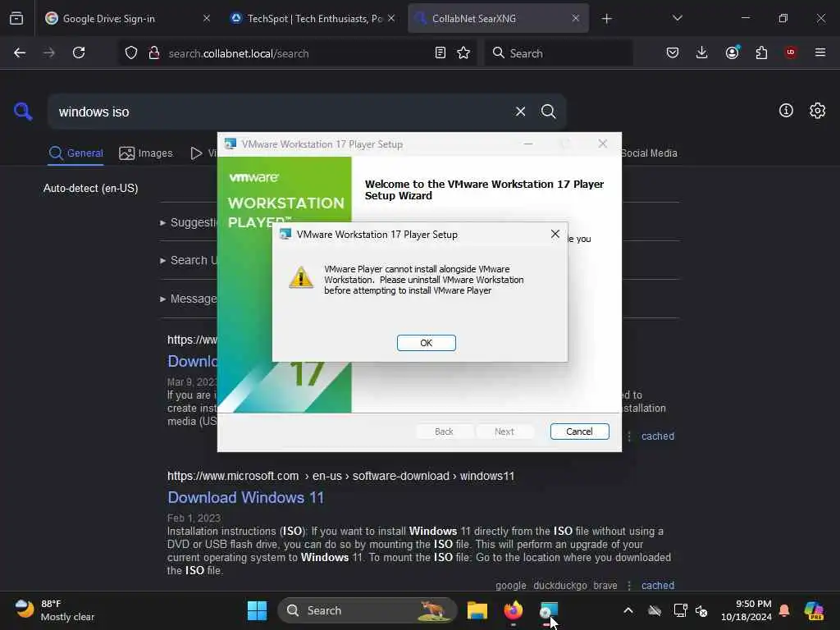Open the Firefox downloads panel

(x=702, y=52)
